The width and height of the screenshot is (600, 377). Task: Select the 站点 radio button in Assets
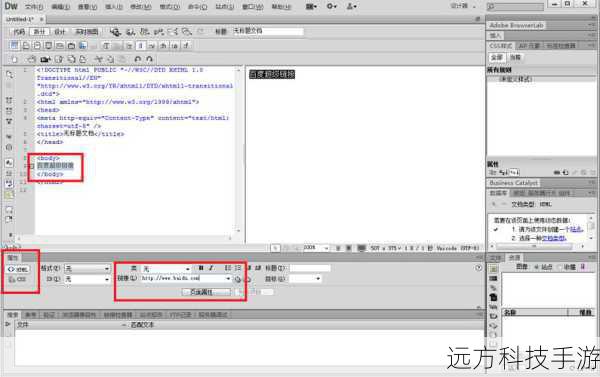(x=536, y=267)
